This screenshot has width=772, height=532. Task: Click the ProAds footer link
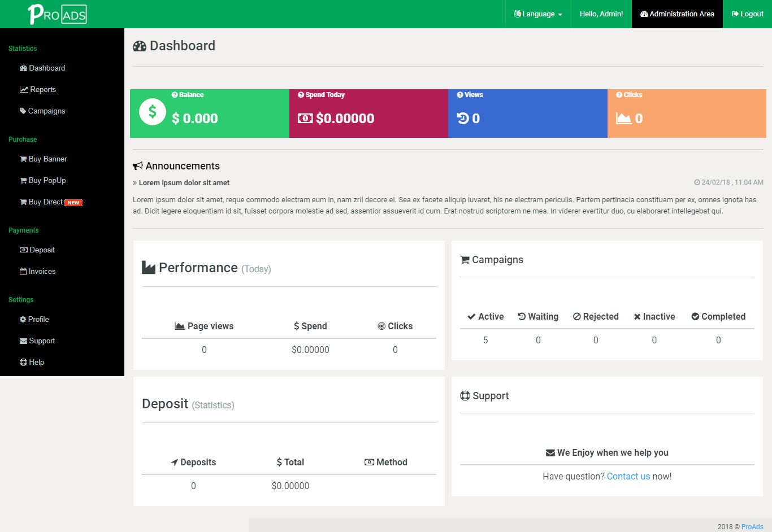pos(752,526)
